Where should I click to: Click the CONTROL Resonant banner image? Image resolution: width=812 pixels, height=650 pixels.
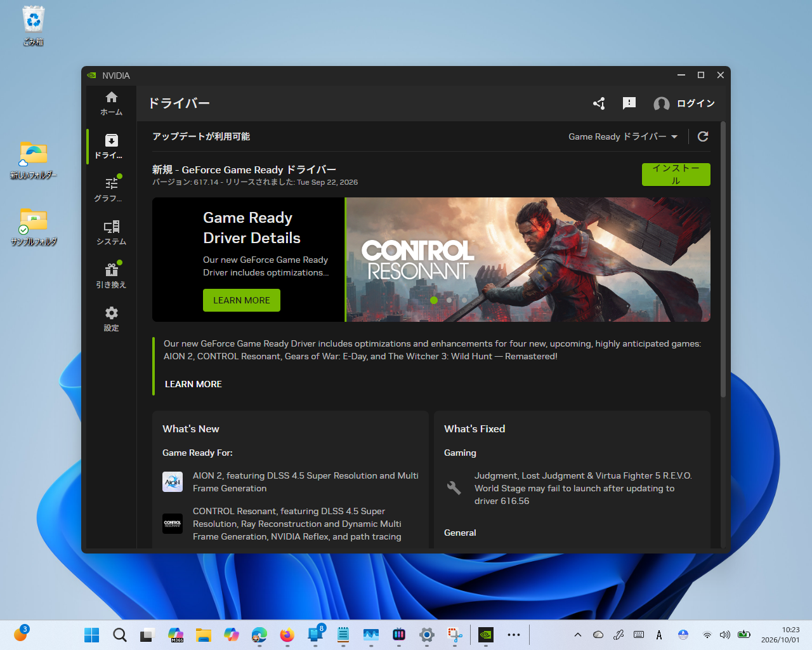click(x=528, y=260)
